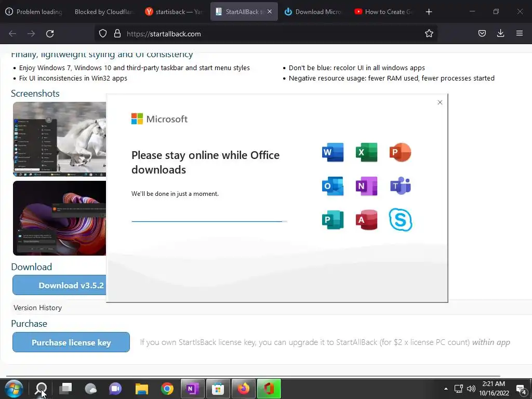Switch to Problem loading page tab
532x399 pixels.
tap(34, 12)
